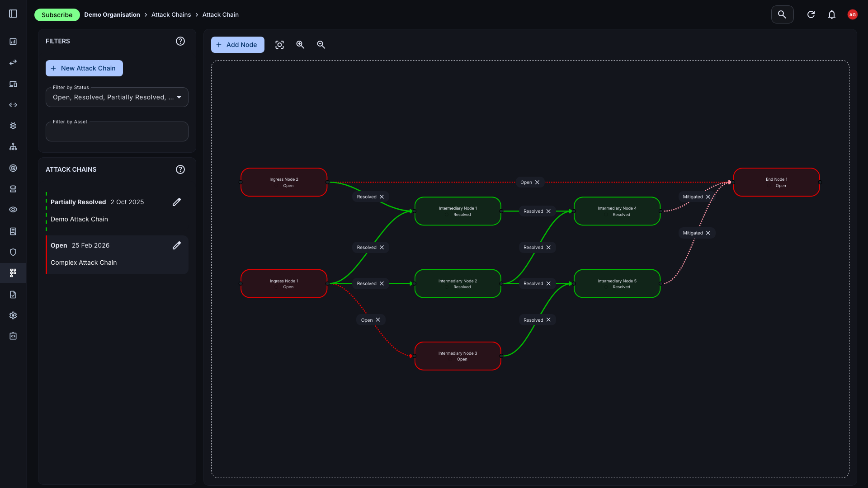Open the settings gear in left sidebar
Viewport: 868px width, 488px height.
(x=13, y=315)
